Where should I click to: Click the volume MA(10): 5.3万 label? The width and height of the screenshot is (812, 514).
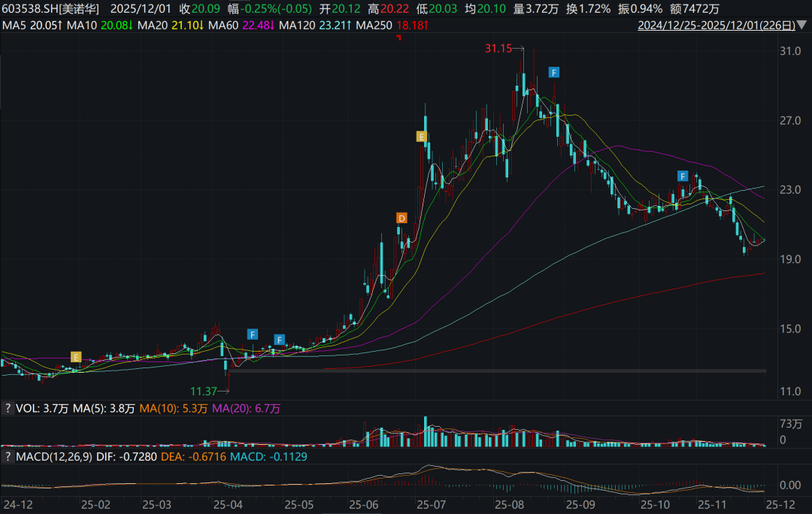(174, 408)
